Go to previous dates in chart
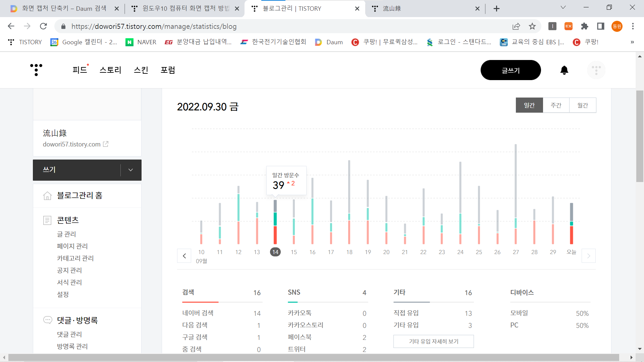This screenshot has height=362, width=644. click(x=184, y=256)
